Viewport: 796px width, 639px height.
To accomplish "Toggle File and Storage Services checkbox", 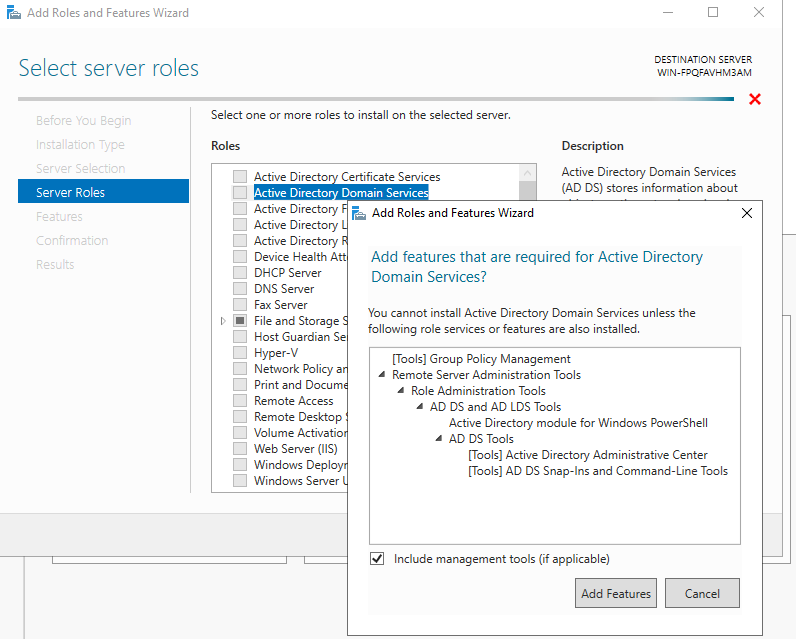I will [x=240, y=321].
